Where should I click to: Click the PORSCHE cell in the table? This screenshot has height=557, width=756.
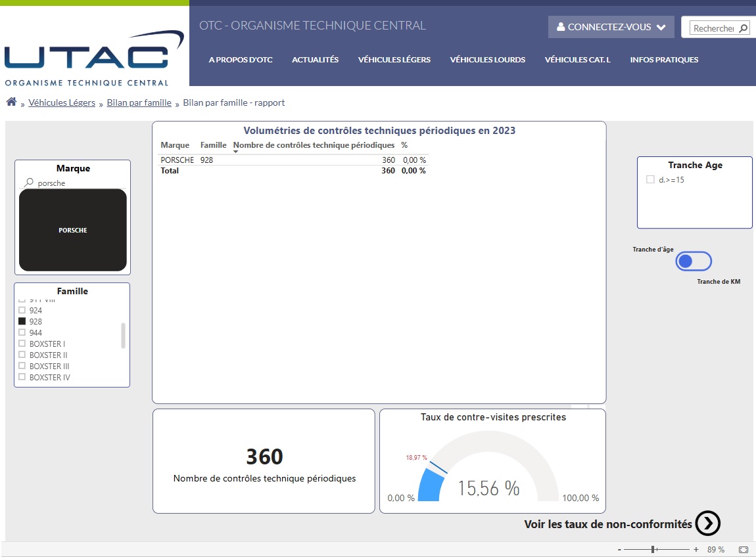tap(177, 160)
